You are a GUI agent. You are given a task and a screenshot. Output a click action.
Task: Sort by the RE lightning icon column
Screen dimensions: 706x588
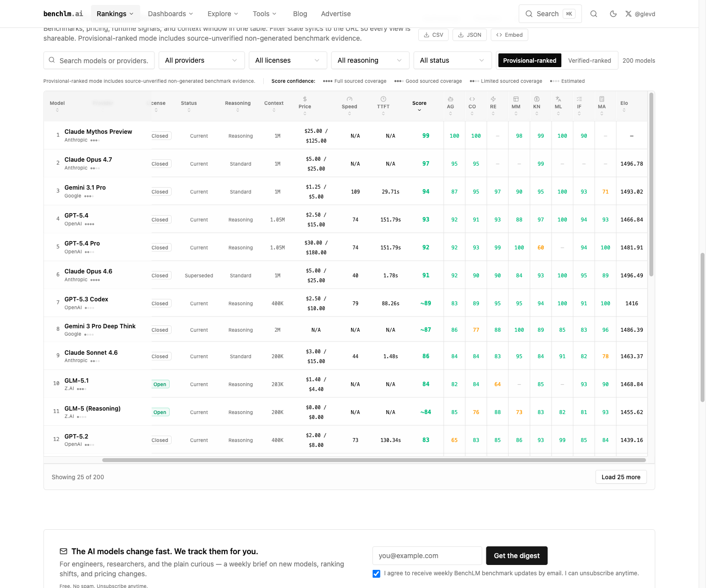point(493,106)
